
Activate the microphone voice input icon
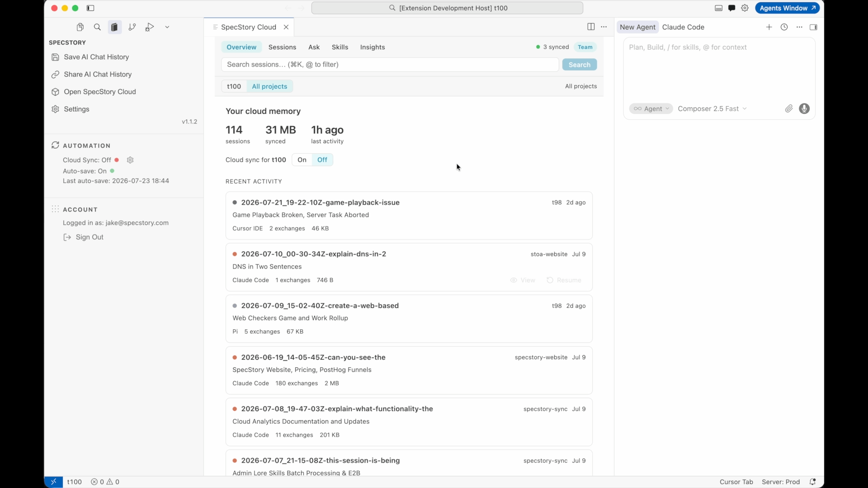click(x=804, y=108)
